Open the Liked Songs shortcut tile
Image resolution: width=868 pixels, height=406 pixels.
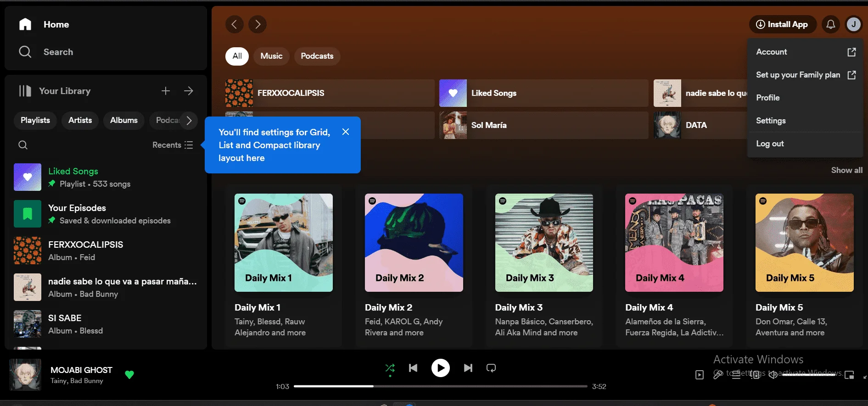543,93
